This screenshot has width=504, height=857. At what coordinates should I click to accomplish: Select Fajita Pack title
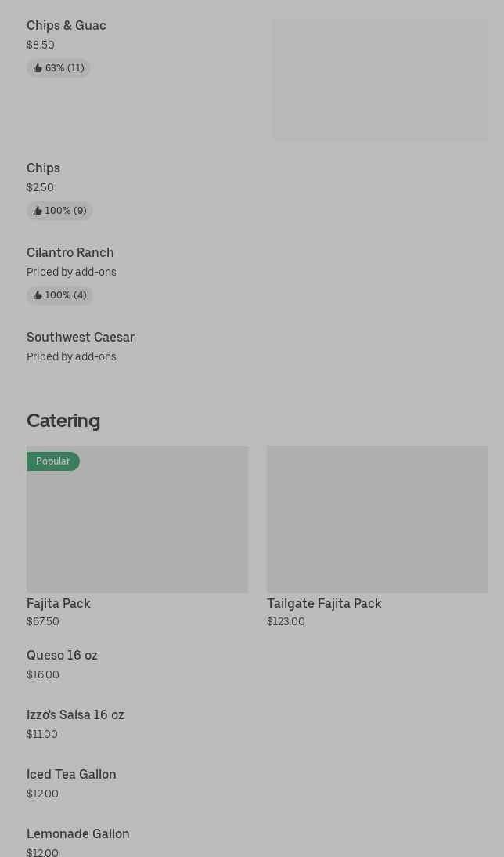point(59,603)
